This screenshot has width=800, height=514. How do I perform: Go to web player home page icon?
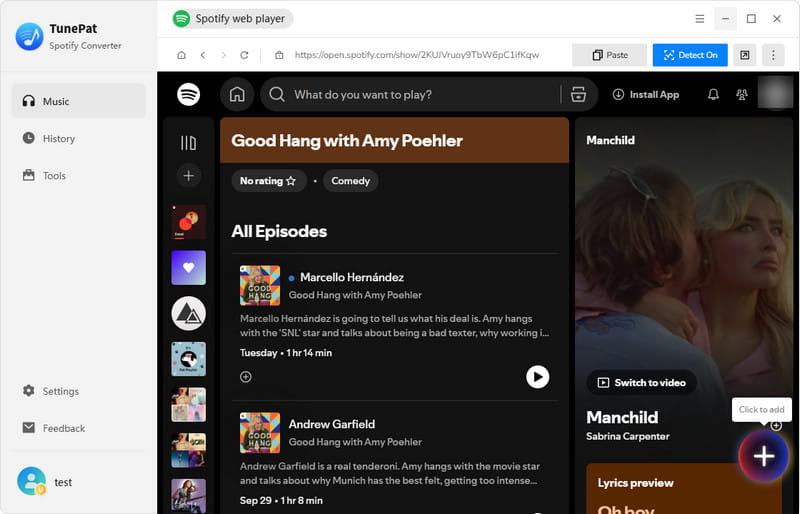(x=181, y=55)
